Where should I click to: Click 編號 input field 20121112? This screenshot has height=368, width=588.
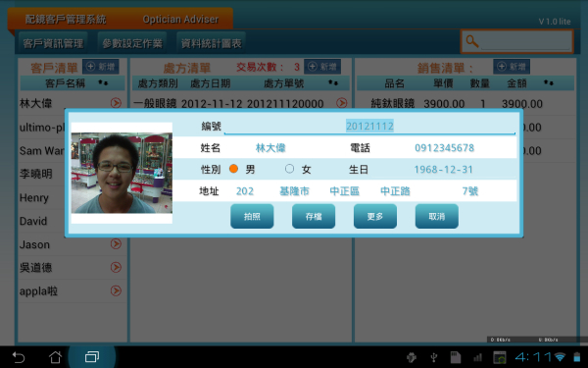click(x=369, y=127)
